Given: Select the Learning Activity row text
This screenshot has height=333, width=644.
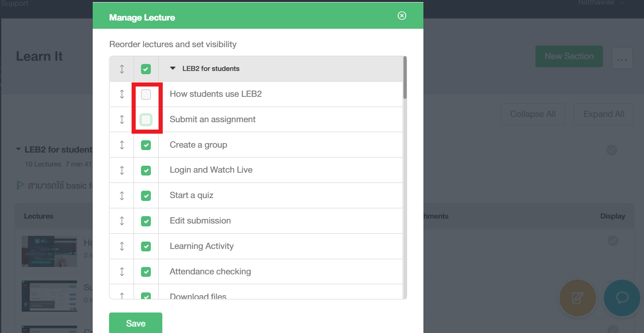Looking at the screenshot, I should [x=202, y=246].
